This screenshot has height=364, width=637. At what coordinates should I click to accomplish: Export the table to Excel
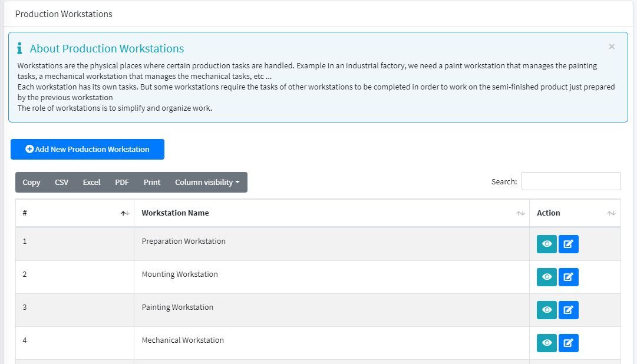point(91,183)
